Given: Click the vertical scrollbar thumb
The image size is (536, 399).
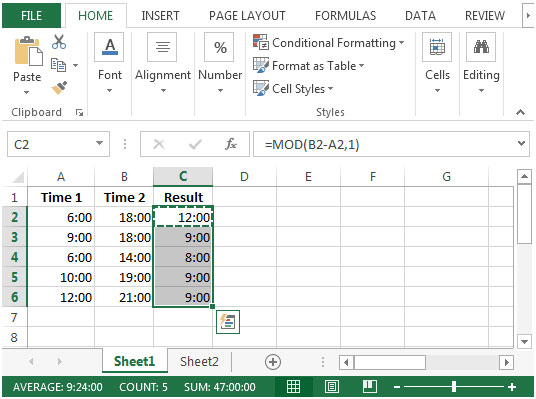Looking at the screenshot, I should click(x=524, y=214).
